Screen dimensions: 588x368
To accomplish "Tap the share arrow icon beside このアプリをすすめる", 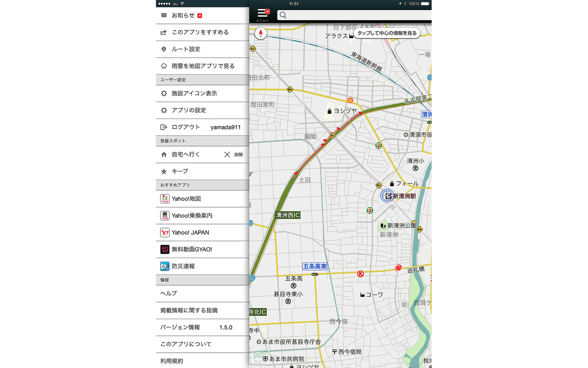I will pos(164,32).
